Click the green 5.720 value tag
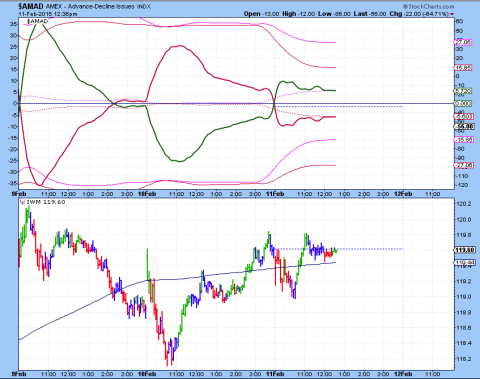Viewport: 480px width, 379px height. pos(463,91)
